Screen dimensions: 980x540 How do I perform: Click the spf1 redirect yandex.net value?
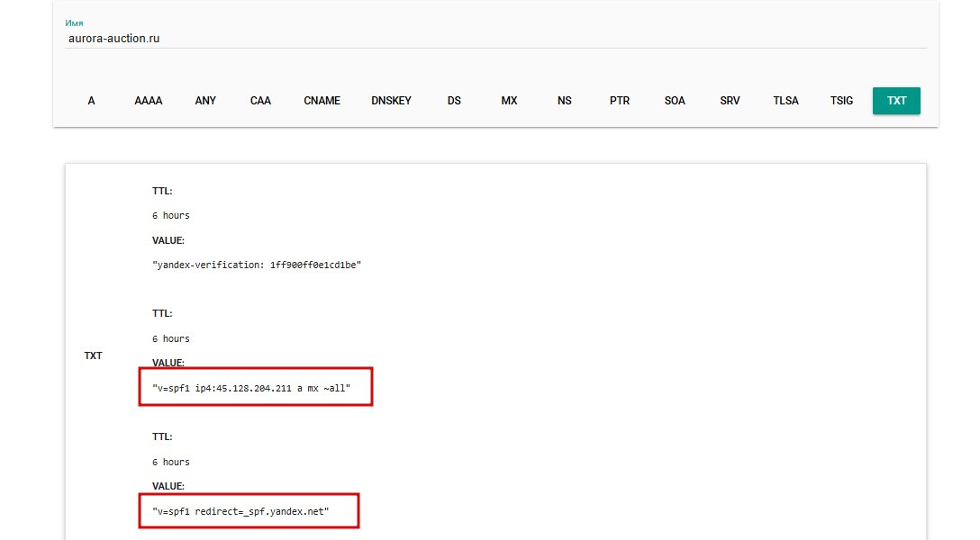(x=240, y=511)
